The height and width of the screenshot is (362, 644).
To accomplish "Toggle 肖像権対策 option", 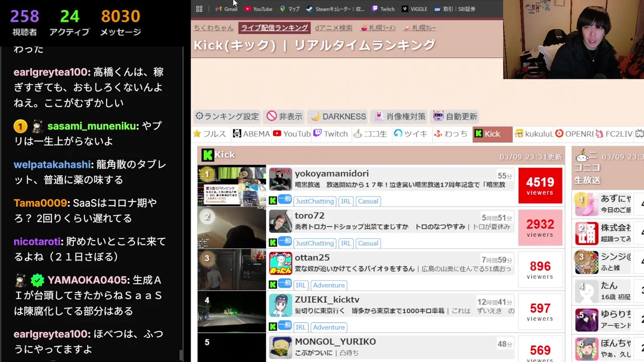I will coord(400,116).
